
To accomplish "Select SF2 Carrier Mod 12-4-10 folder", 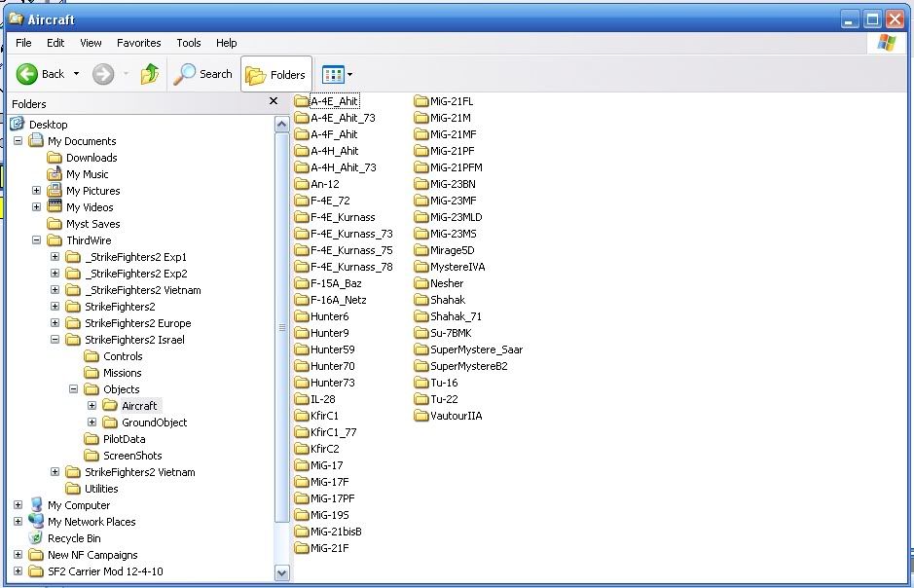I will pos(105,571).
